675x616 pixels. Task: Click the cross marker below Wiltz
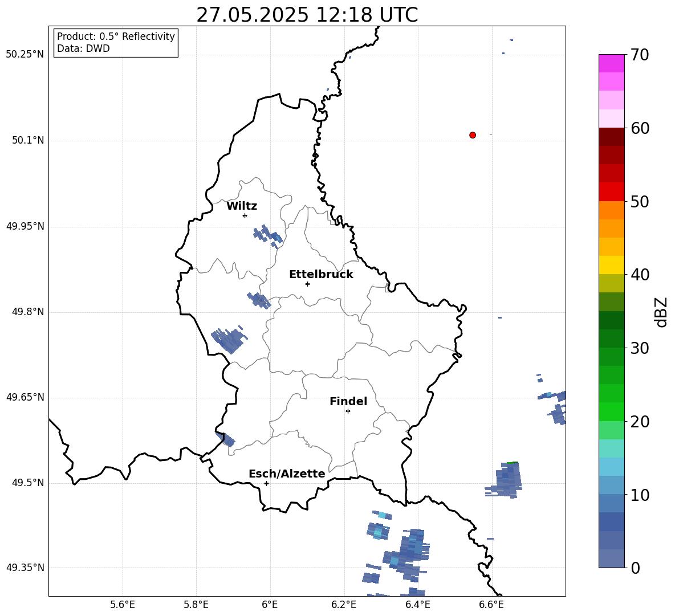(x=245, y=215)
